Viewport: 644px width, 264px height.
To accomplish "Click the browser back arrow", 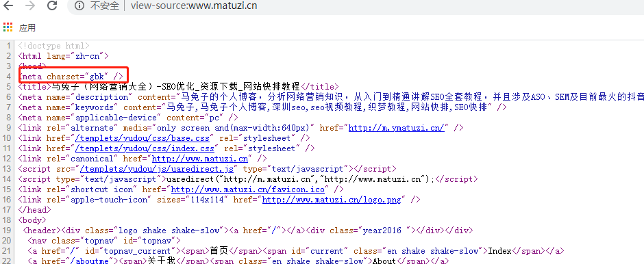I will coord(8,5).
